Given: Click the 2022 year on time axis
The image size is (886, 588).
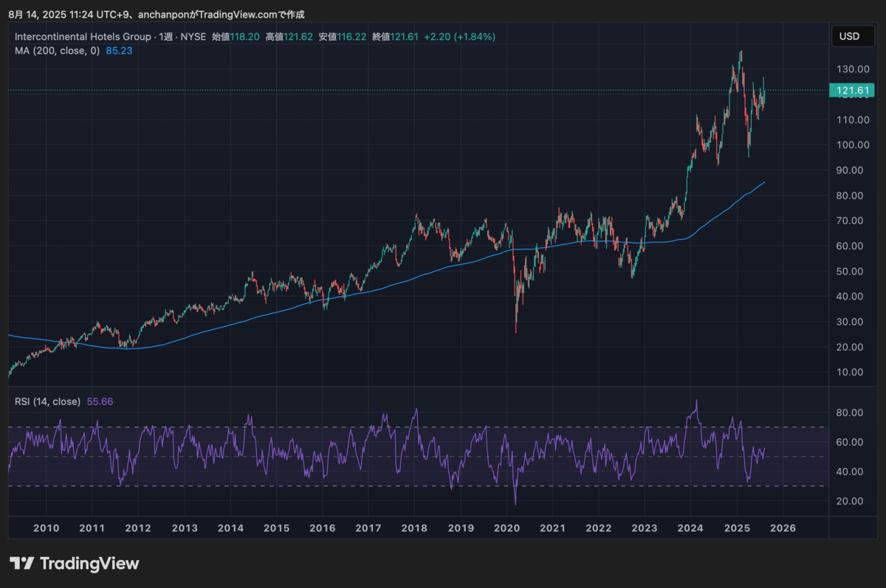Looking at the screenshot, I should 598,528.
